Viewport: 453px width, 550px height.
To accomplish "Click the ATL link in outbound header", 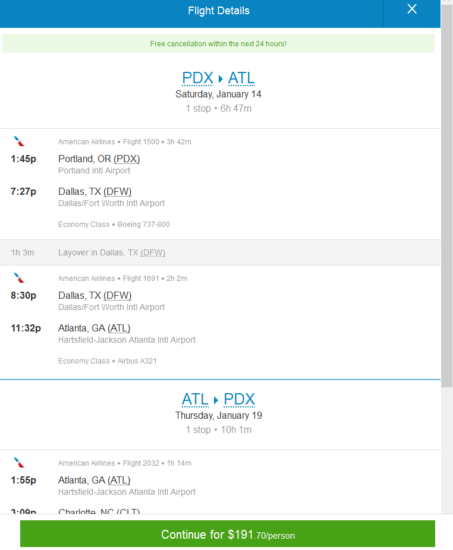I will [x=241, y=78].
